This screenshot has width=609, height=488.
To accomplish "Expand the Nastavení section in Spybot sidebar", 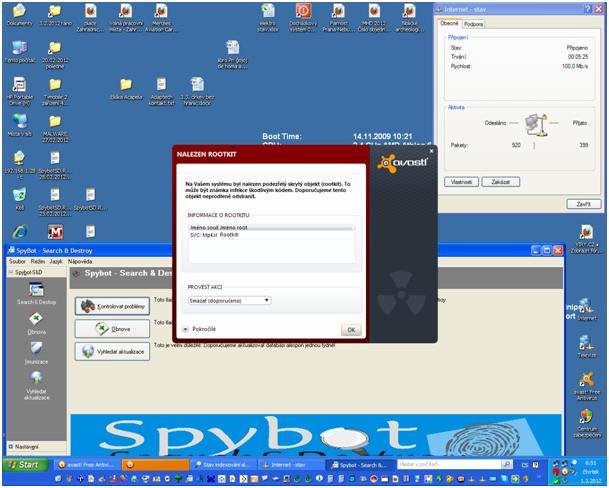I will pyautogui.click(x=36, y=447).
